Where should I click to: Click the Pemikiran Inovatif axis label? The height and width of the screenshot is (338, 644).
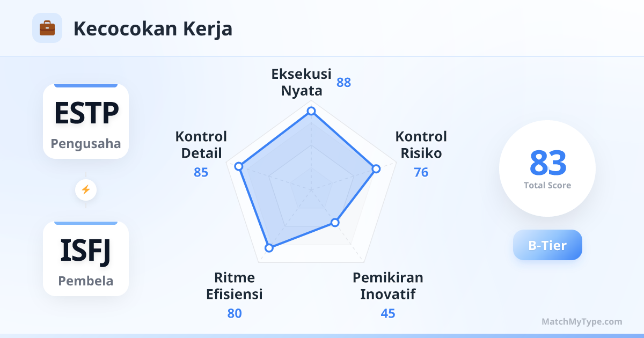tap(387, 286)
